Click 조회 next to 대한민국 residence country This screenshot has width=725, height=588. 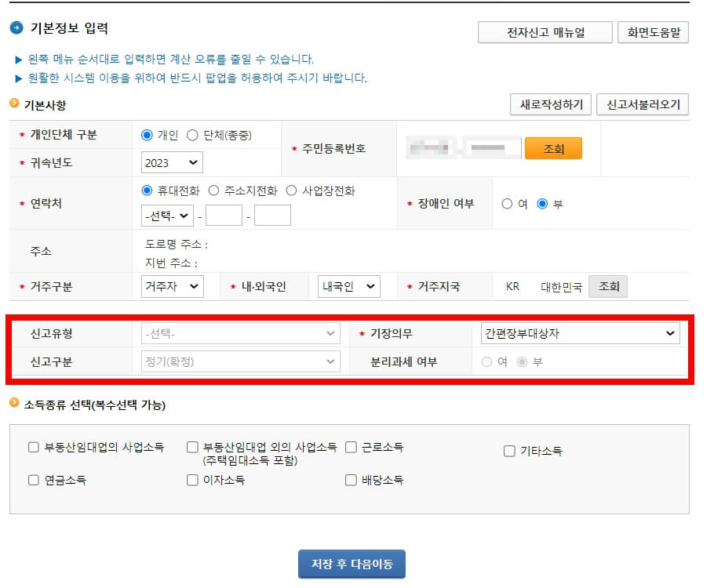(608, 286)
